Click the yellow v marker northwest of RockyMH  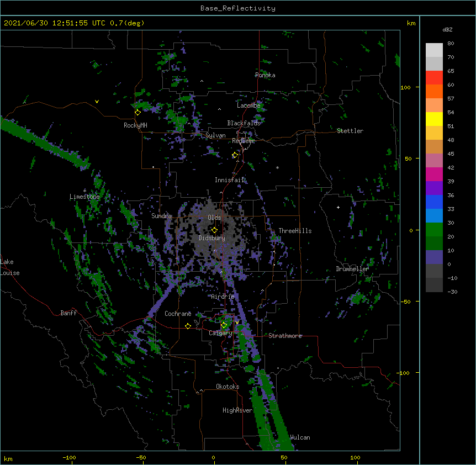[97, 102]
